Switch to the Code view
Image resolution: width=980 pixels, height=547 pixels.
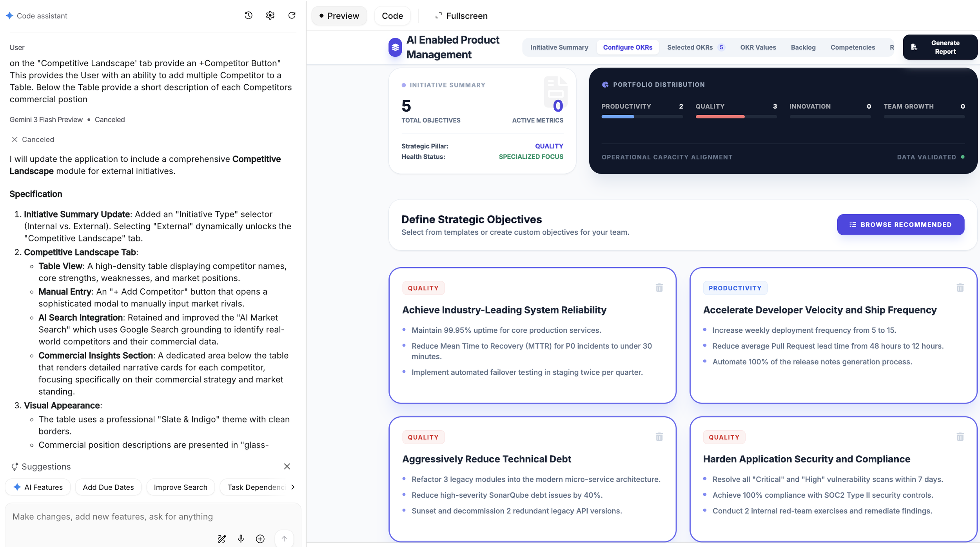tap(392, 16)
